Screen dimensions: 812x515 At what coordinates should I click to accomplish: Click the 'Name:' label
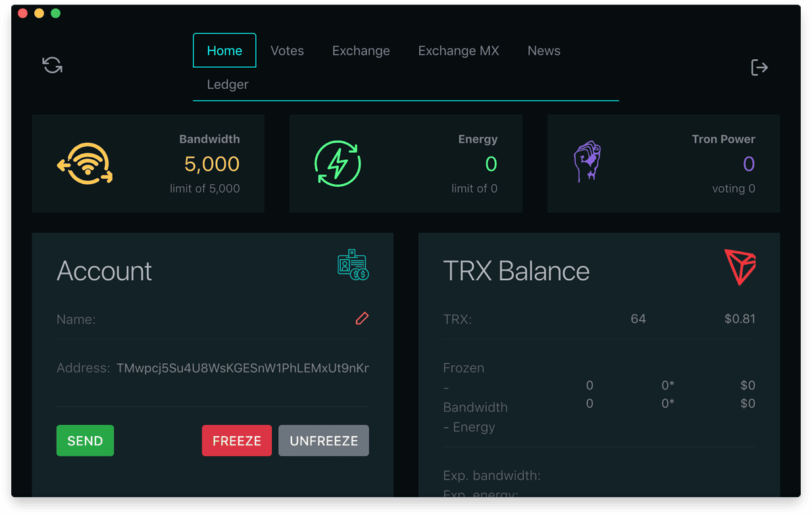click(76, 320)
